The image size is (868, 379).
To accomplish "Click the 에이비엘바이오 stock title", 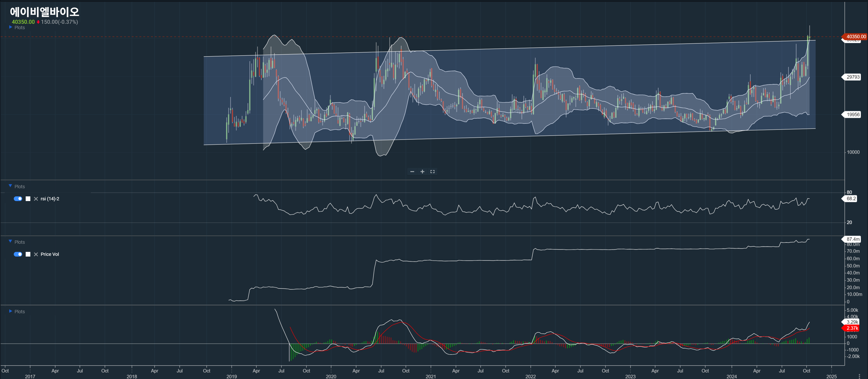I will click(45, 12).
